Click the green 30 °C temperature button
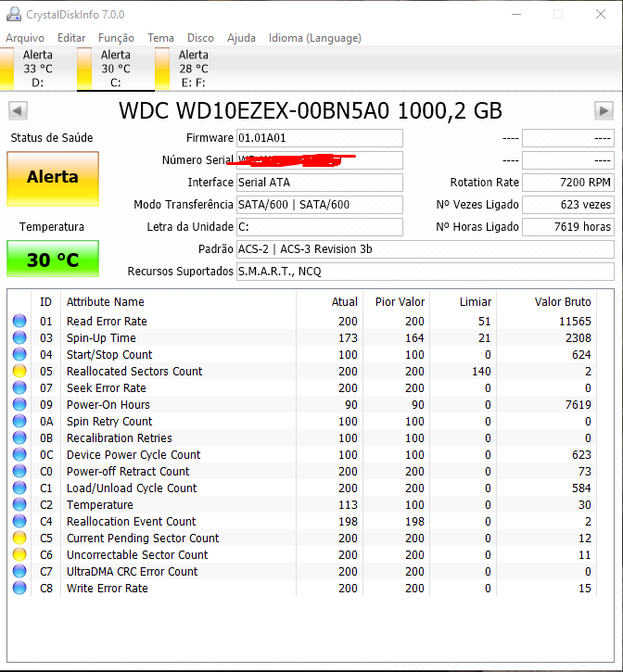623x672 pixels. click(x=53, y=259)
